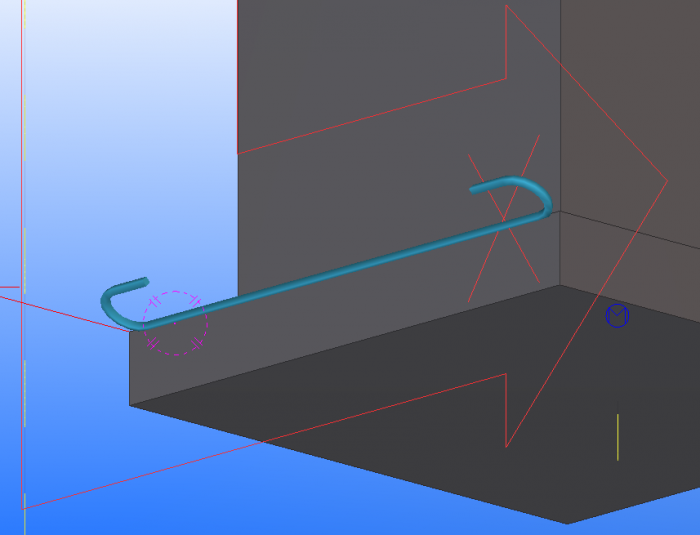Viewport: 700px width, 535px height.
Task: Select the magenta dashed circle handle
Action: click(x=175, y=323)
